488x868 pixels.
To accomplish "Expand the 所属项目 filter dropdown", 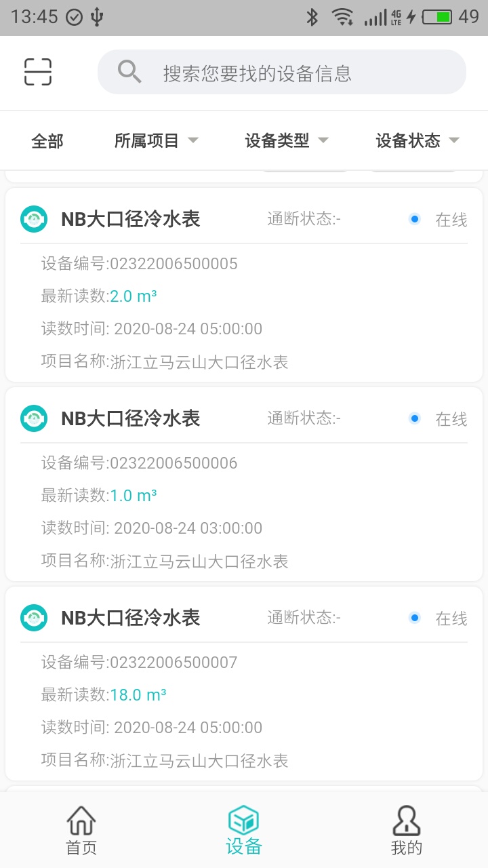I will [x=156, y=140].
